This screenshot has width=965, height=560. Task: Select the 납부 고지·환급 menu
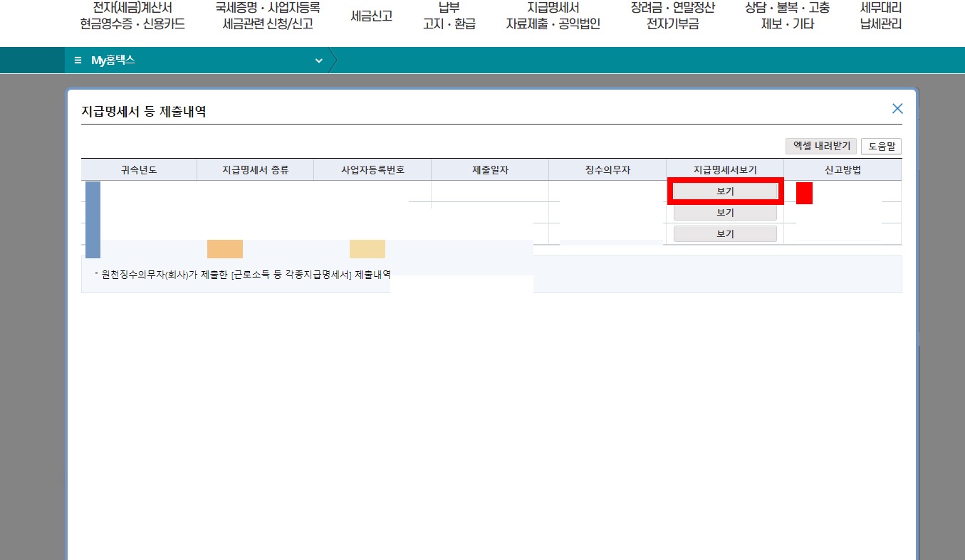click(x=448, y=16)
